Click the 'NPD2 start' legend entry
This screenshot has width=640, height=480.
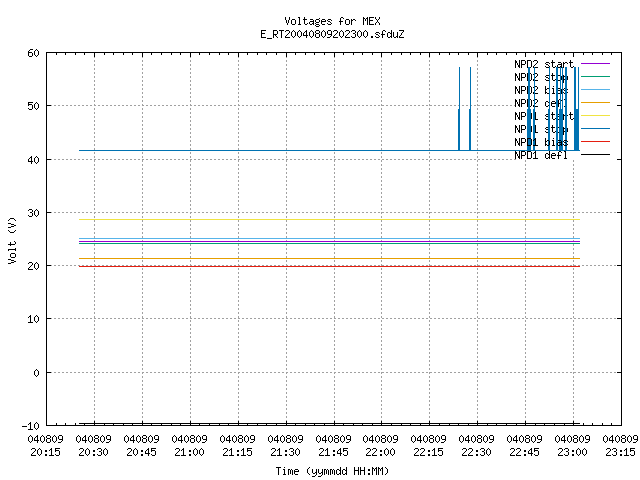click(544, 64)
